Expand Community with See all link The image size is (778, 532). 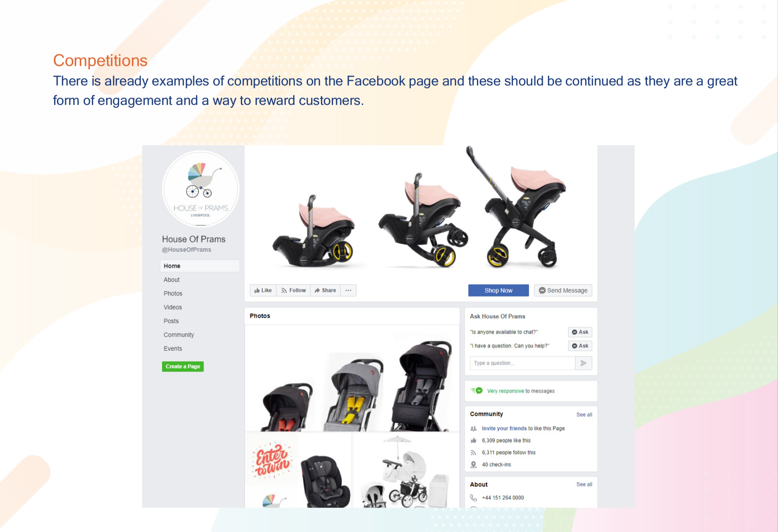(x=584, y=415)
